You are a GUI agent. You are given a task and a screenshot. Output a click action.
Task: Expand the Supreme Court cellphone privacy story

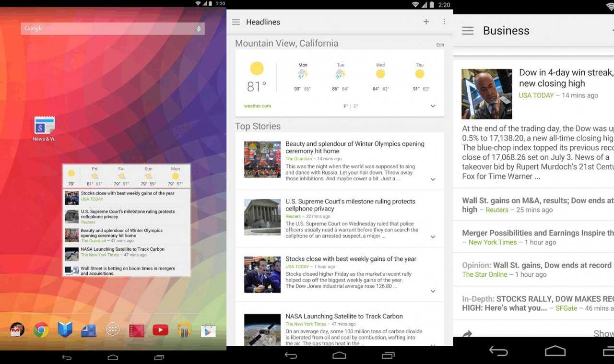pyautogui.click(x=433, y=236)
